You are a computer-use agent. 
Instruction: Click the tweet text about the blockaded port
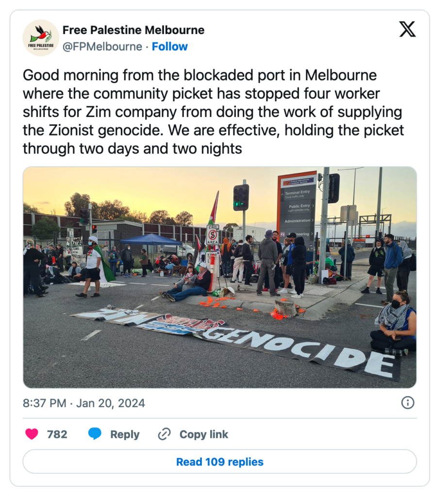(214, 112)
